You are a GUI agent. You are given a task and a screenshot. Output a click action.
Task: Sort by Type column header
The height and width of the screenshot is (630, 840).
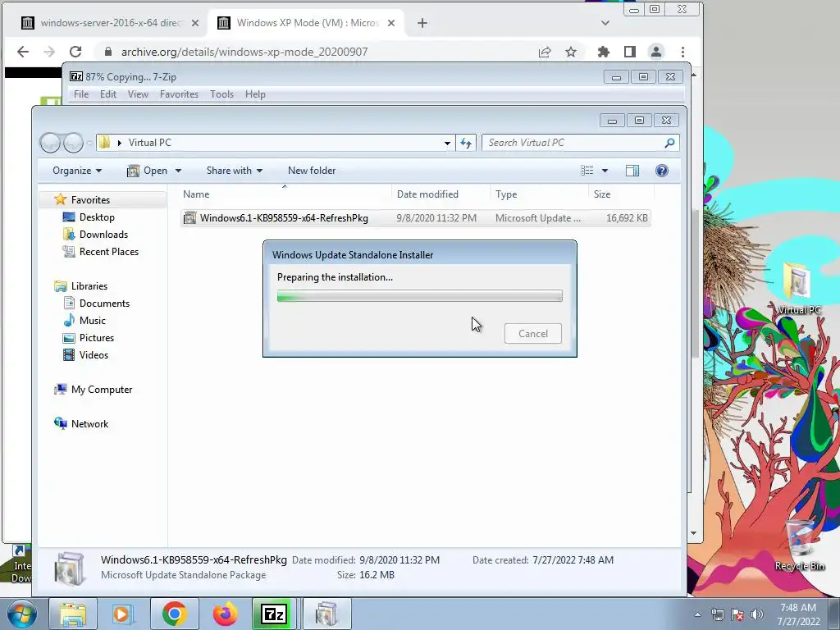pyautogui.click(x=539, y=194)
